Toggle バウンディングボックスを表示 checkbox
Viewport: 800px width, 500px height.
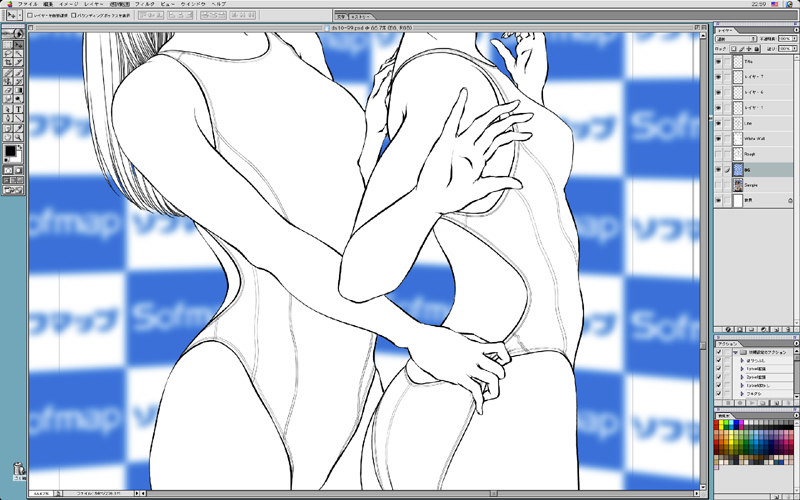coord(73,15)
